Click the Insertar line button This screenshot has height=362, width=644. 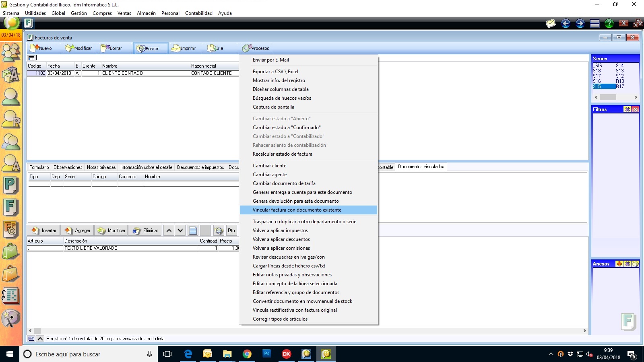(44, 230)
